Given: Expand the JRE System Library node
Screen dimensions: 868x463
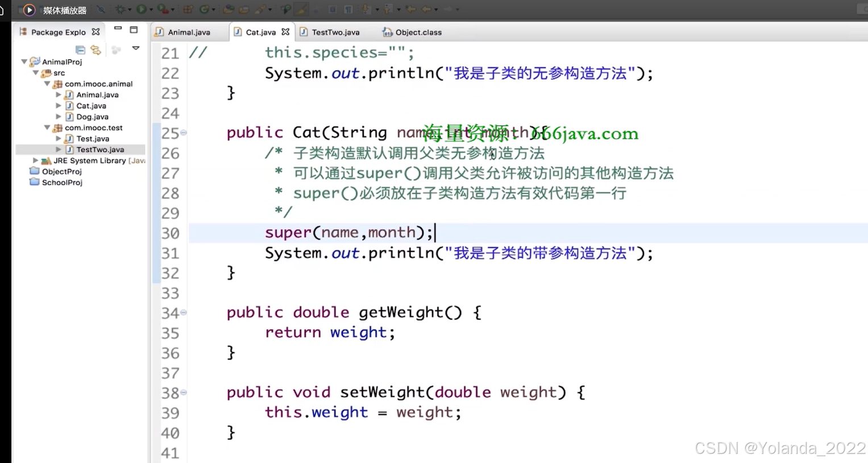Looking at the screenshot, I should tap(35, 160).
